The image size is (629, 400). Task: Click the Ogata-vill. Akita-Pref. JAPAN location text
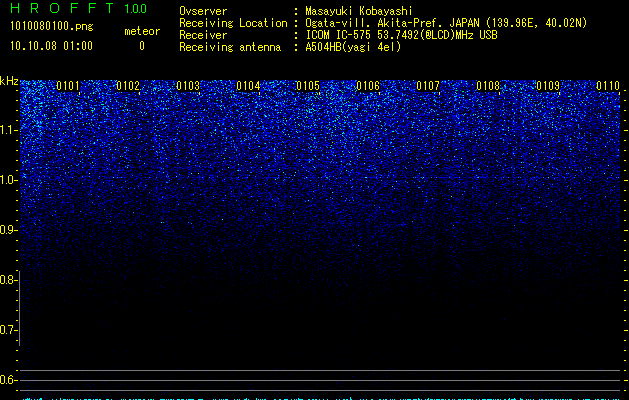[446, 23]
